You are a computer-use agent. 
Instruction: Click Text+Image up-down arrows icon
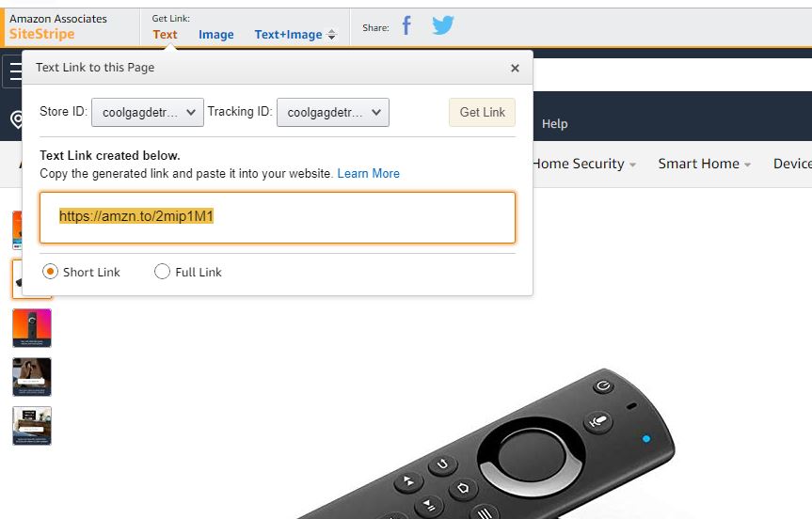[332, 35]
